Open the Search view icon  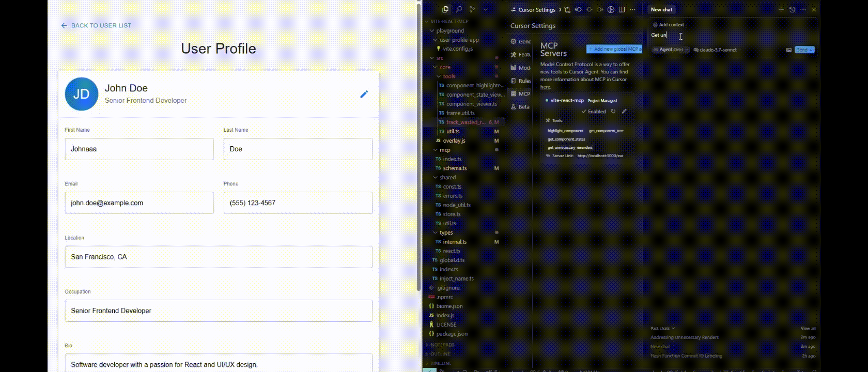pos(459,9)
